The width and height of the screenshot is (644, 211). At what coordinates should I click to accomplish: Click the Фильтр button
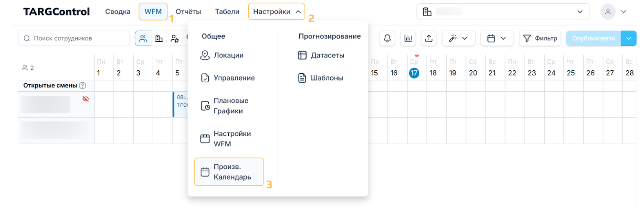540,38
